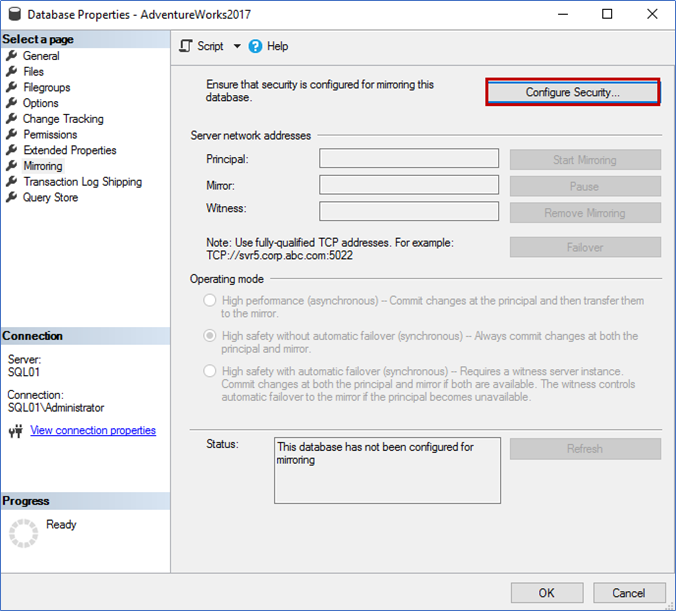This screenshot has height=611, width=676.
Task: Click the Help toolbar label
Action: point(277,46)
